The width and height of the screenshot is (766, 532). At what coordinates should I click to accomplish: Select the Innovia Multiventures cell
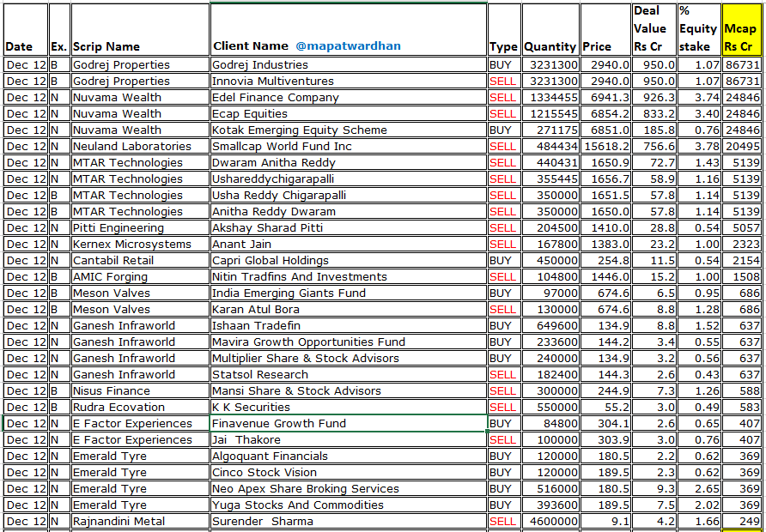click(x=349, y=81)
